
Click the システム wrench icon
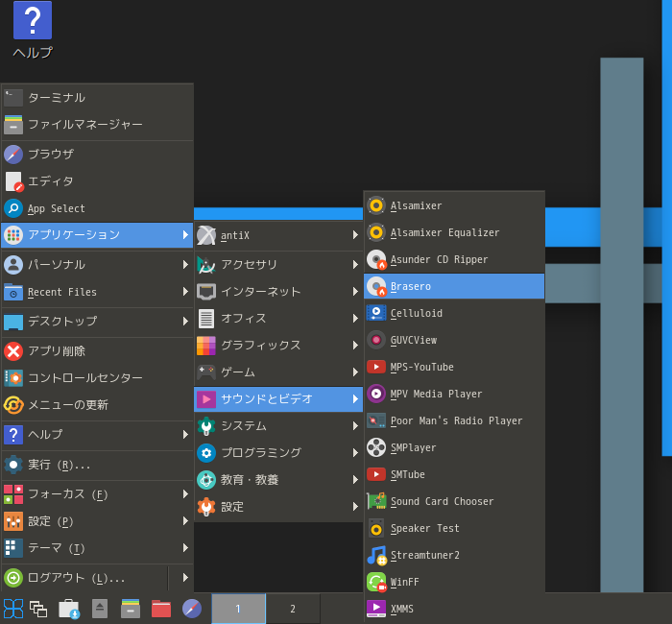(206, 426)
